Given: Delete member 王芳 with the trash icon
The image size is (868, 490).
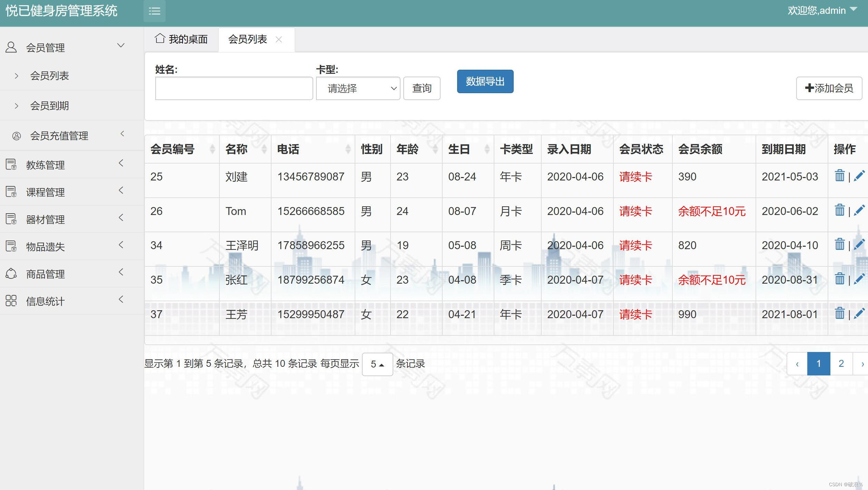Looking at the screenshot, I should tap(840, 313).
